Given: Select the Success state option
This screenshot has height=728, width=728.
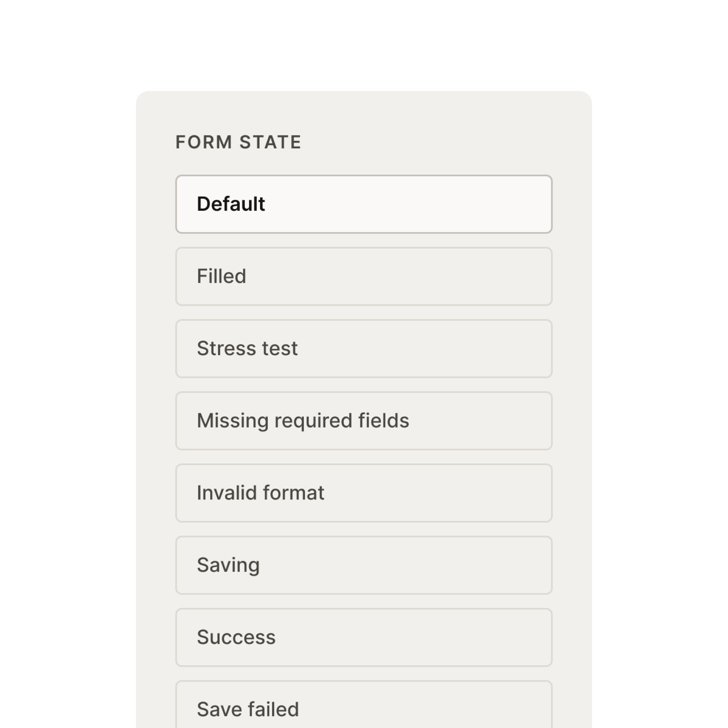Looking at the screenshot, I should click(364, 637).
